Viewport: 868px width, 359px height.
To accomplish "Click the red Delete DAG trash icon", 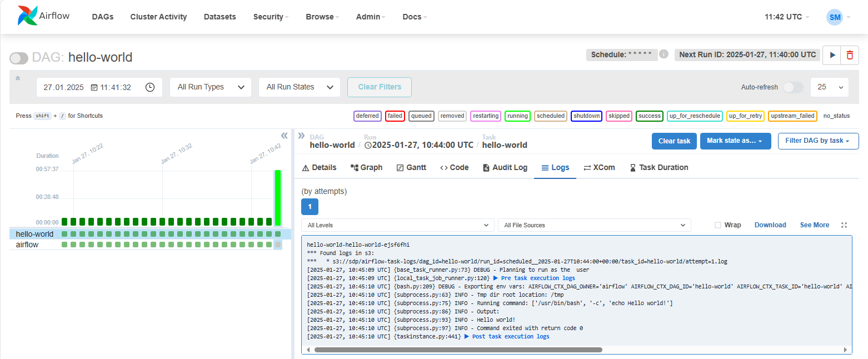I will coord(850,55).
